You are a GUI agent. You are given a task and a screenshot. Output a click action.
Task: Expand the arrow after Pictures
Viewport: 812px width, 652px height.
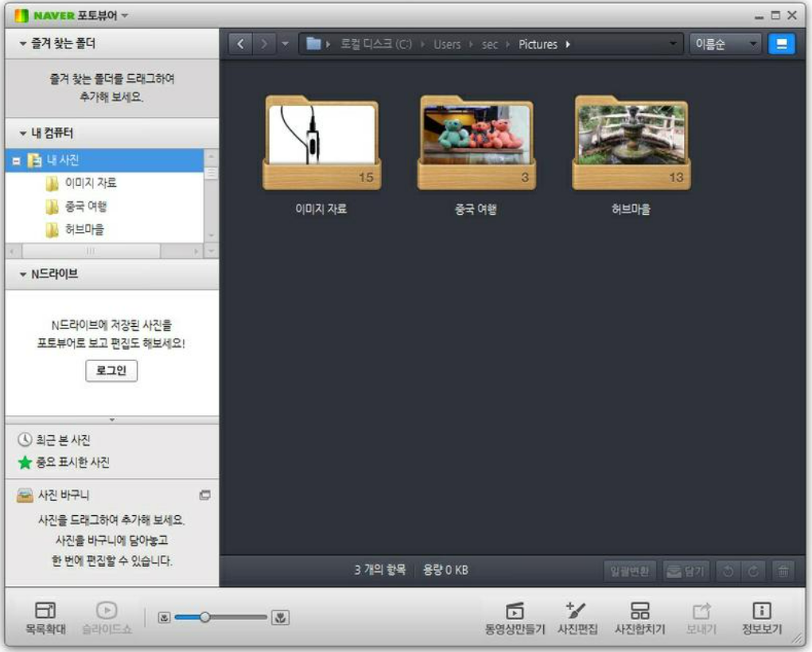568,45
